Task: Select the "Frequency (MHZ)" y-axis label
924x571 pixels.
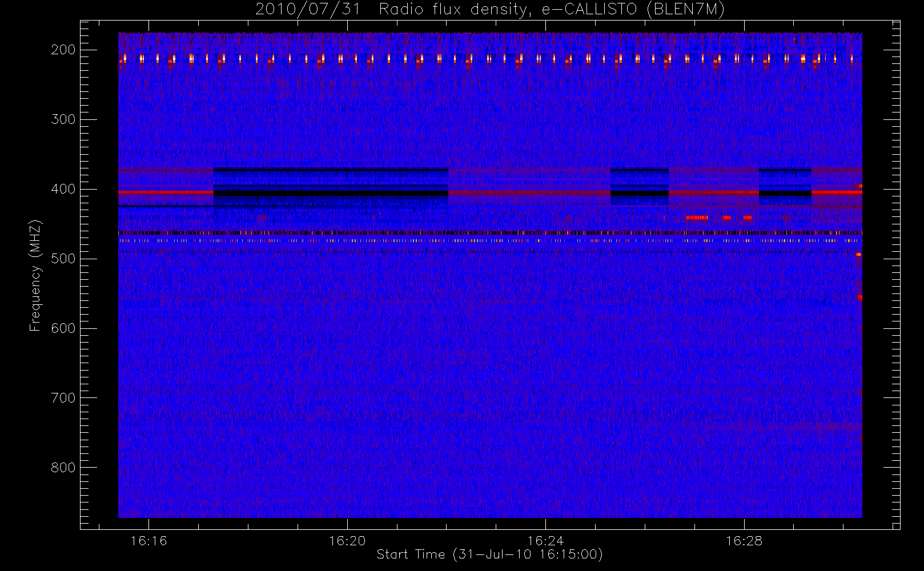Action: click(x=35, y=275)
